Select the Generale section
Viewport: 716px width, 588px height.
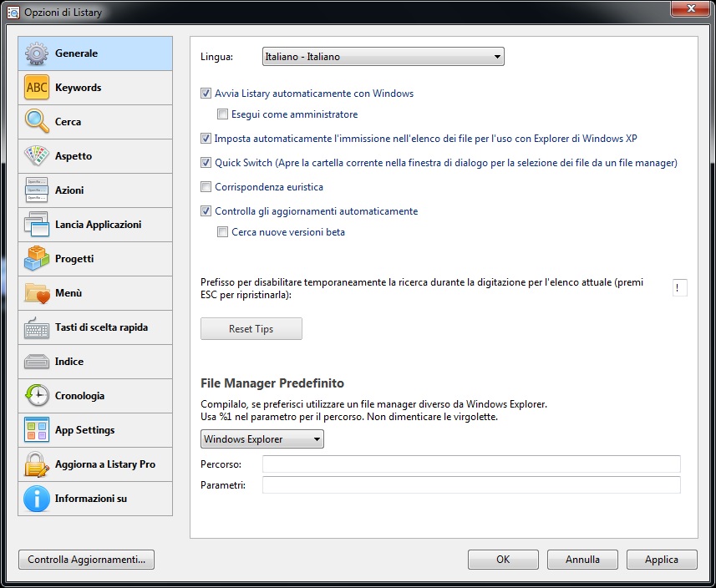point(95,53)
